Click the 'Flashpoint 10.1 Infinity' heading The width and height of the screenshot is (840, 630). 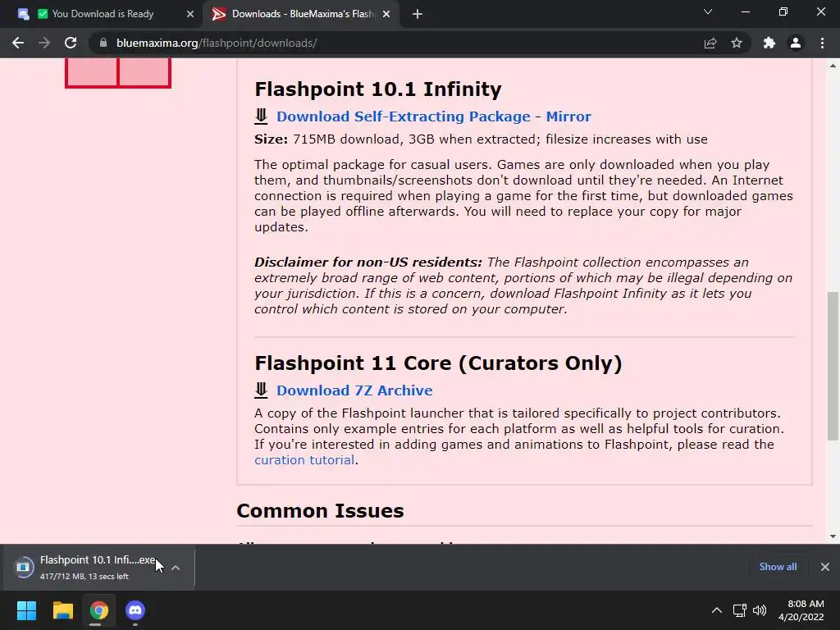378,89
